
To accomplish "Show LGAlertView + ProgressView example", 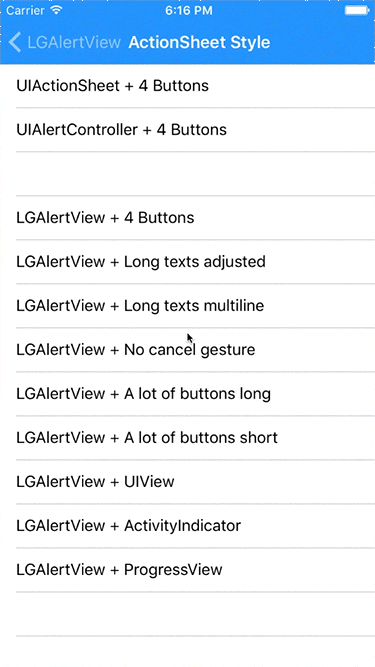I will (188, 570).
